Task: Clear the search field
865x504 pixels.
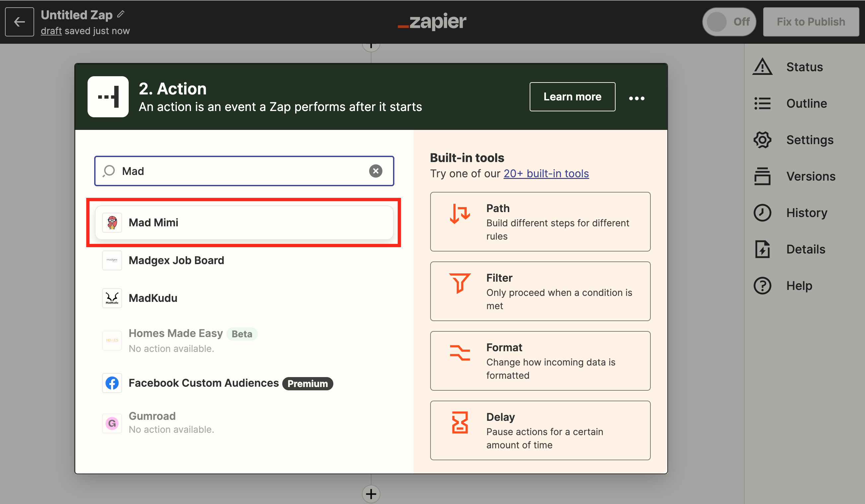Action: tap(375, 171)
